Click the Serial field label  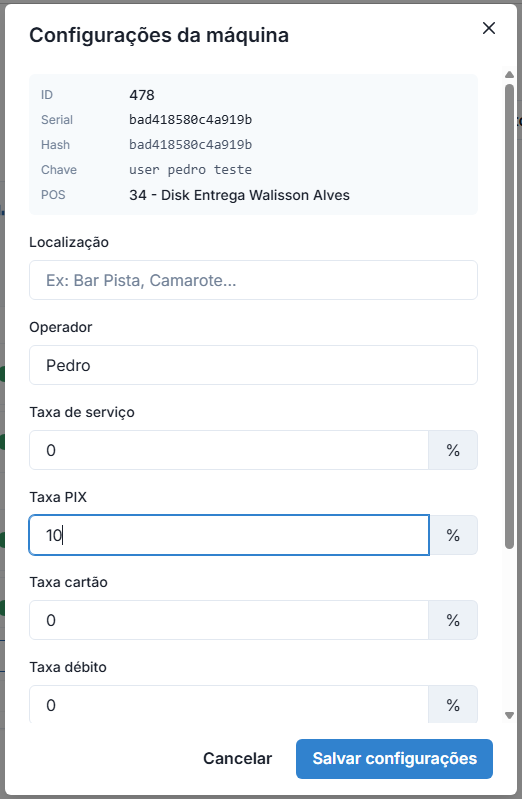[57, 120]
